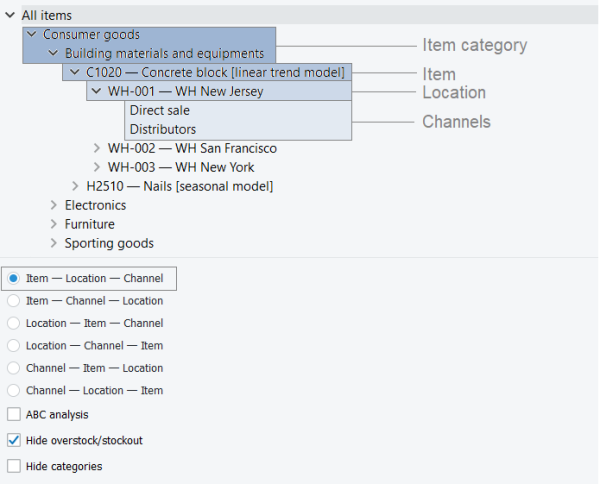The height and width of the screenshot is (484, 600).
Task: Expand WH-002 WH San Francisco location
Action: click(x=96, y=149)
